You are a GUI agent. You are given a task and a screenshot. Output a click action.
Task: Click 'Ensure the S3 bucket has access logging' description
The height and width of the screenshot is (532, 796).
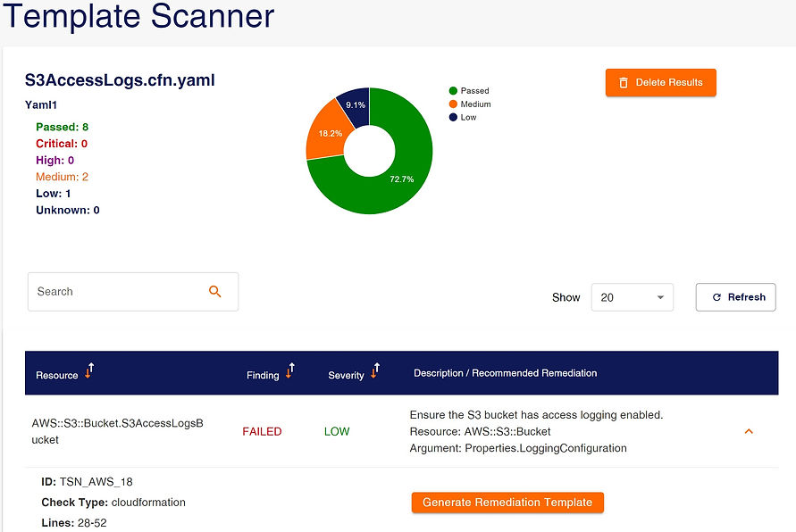(536, 415)
